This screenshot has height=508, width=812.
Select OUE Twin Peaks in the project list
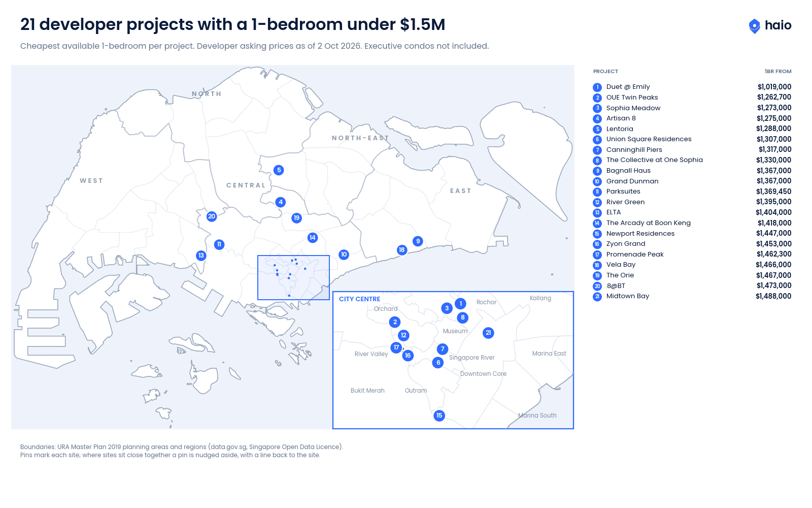point(692,98)
